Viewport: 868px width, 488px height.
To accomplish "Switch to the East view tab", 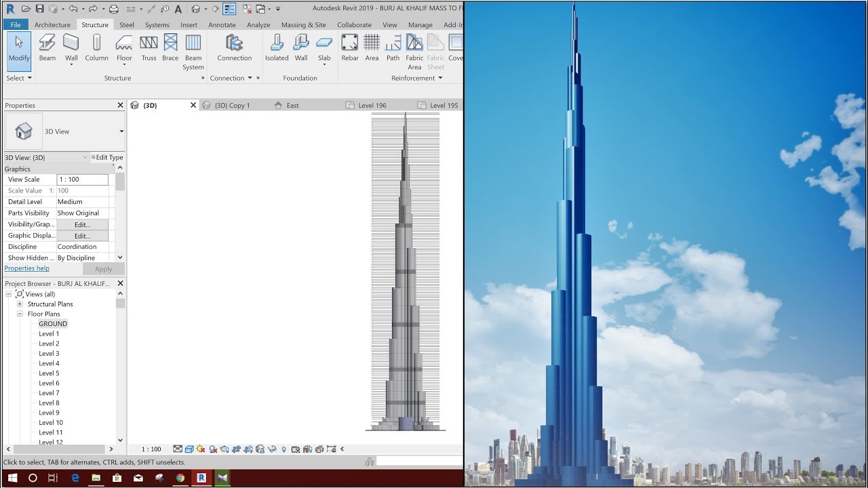I will tap(292, 105).
